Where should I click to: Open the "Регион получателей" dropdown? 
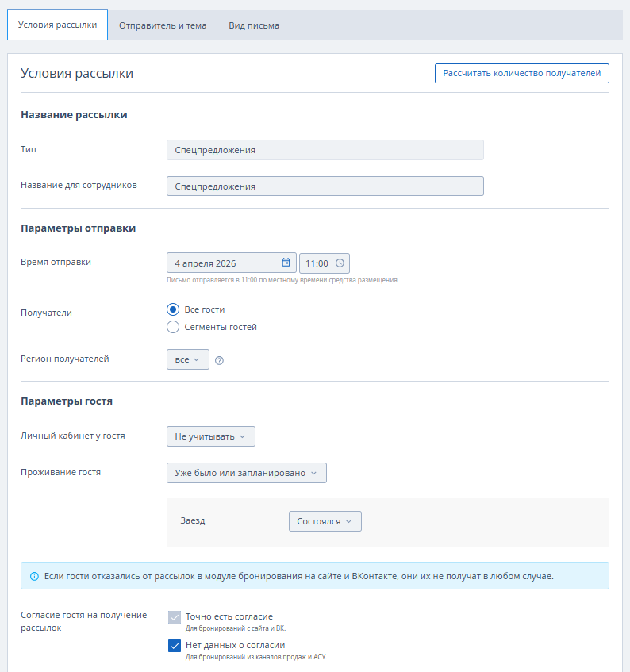pos(187,359)
